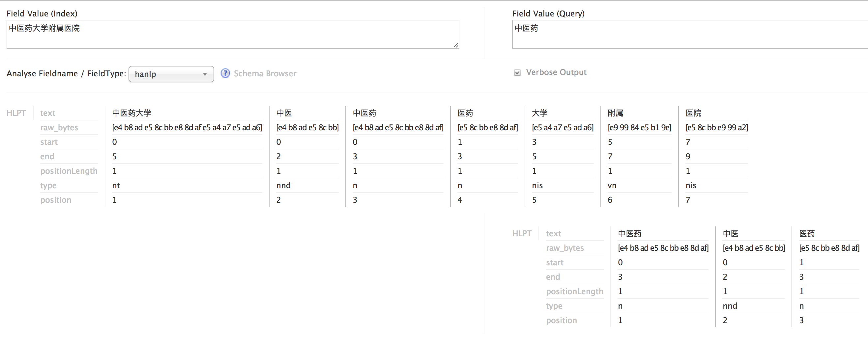
Task: Click the vn type value under 附属
Action: tap(612, 186)
